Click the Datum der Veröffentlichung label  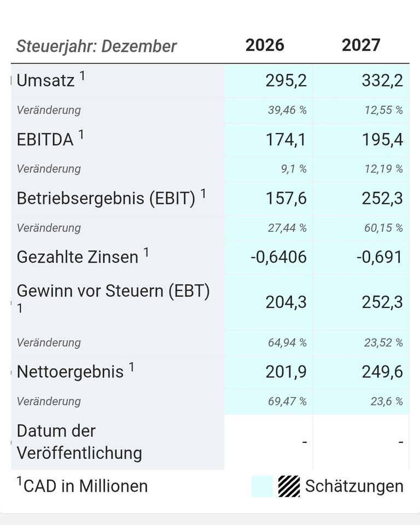[x=79, y=442]
